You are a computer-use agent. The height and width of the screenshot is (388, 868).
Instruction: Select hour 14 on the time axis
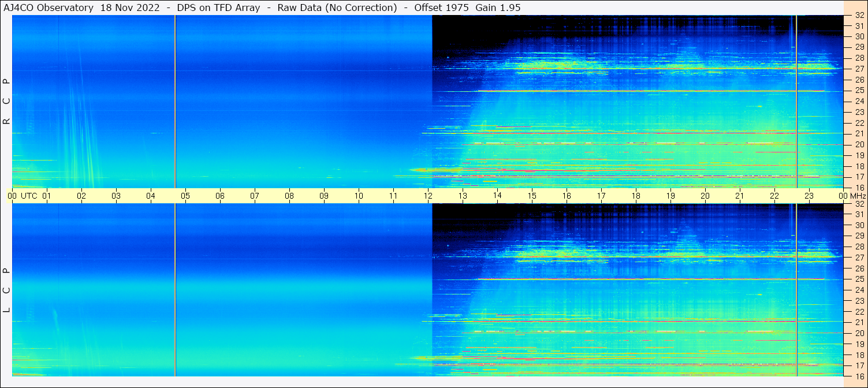point(497,196)
